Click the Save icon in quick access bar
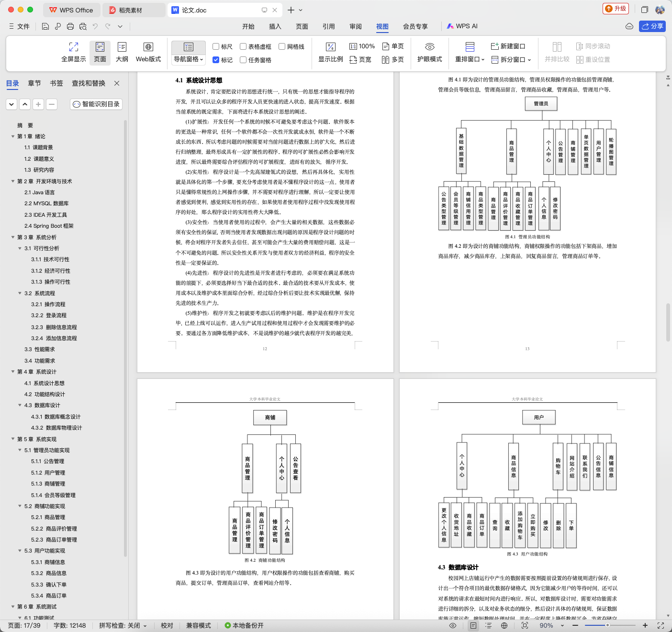 pyautogui.click(x=45, y=26)
